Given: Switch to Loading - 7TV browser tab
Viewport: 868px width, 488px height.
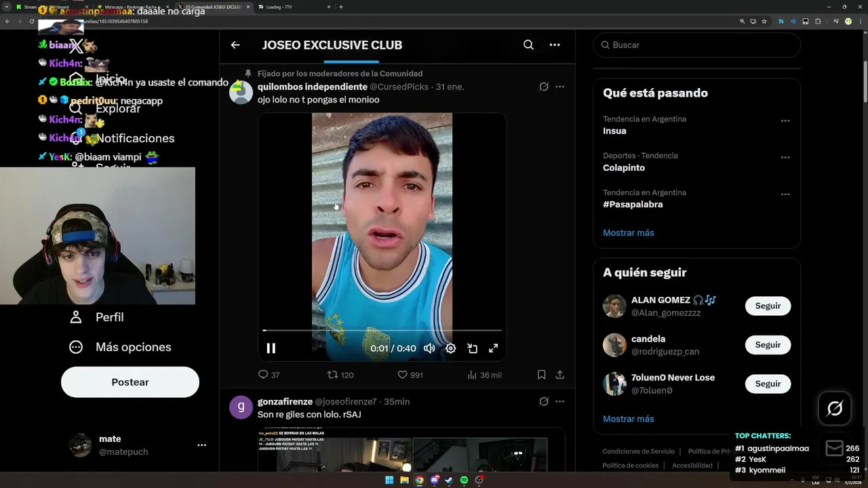Looking at the screenshot, I should tap(294, 7).
